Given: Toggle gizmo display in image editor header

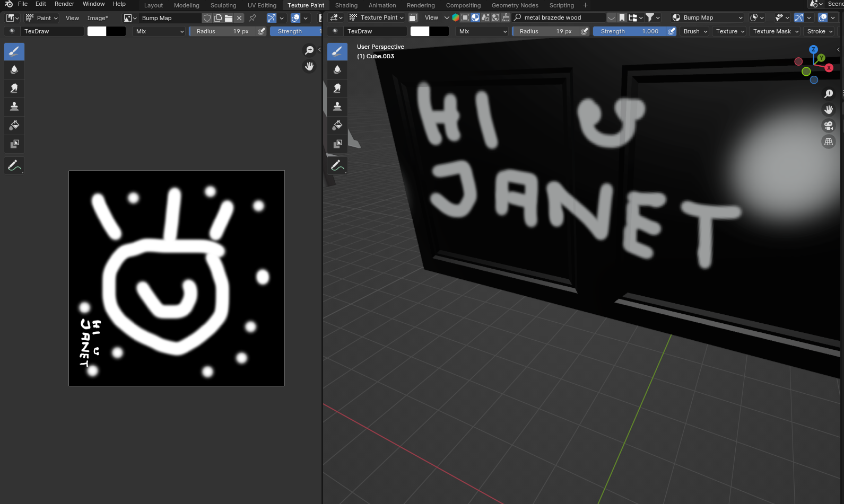Looking at the screenshot, I should (272, 18).
